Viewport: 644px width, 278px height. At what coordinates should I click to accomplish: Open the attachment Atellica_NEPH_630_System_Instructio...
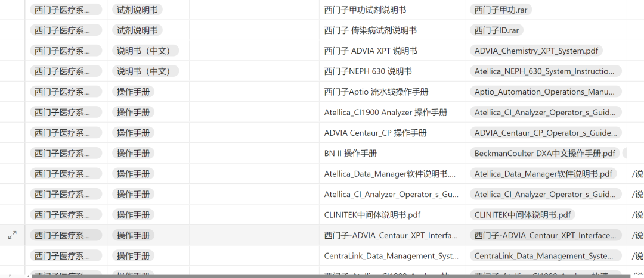(546, 71)
